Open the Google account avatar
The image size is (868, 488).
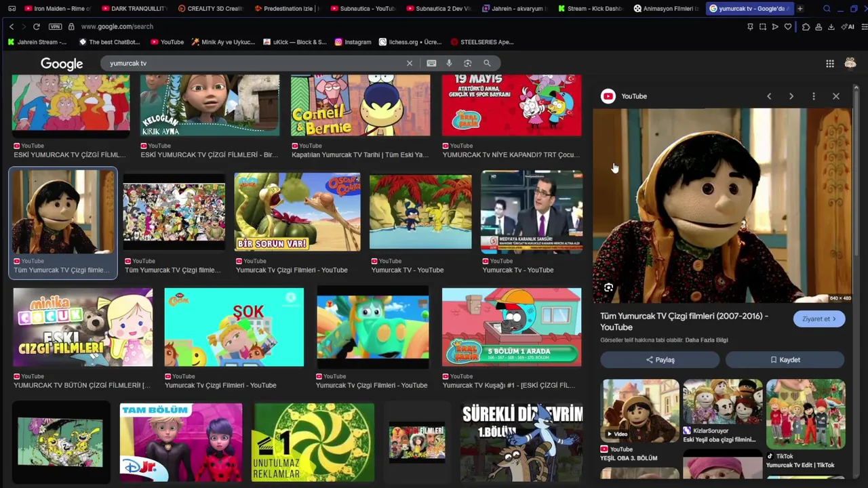pos(850,63)
